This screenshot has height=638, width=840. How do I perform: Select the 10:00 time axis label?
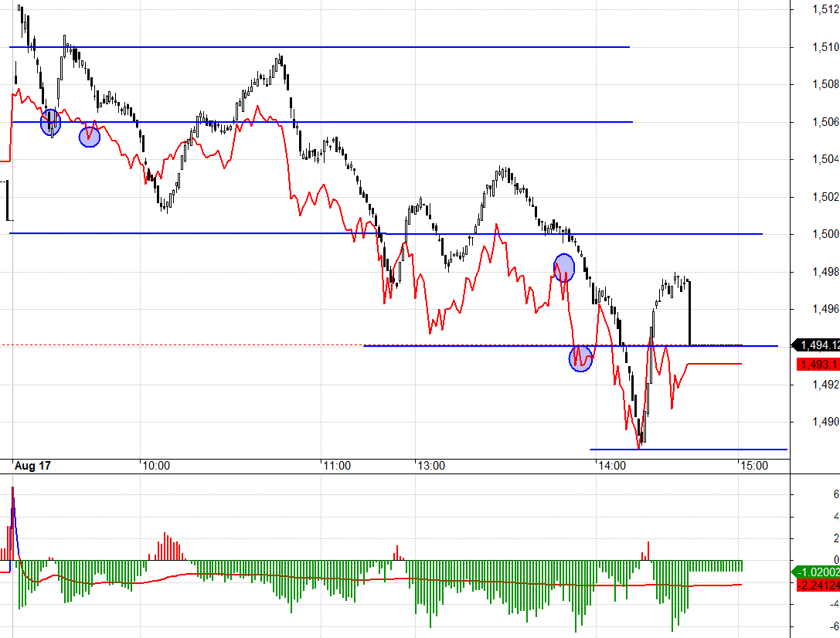(x=156, y=466)
